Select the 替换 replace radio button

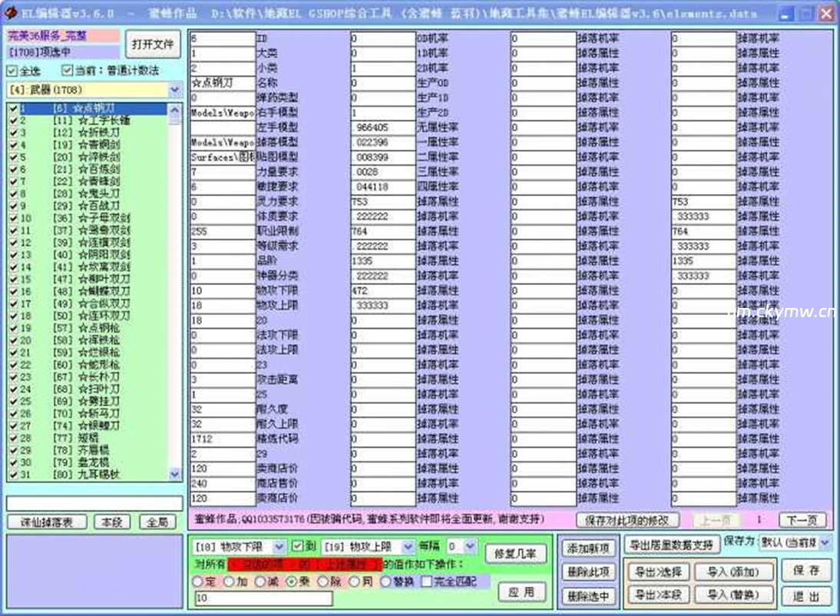coord(385,581)
